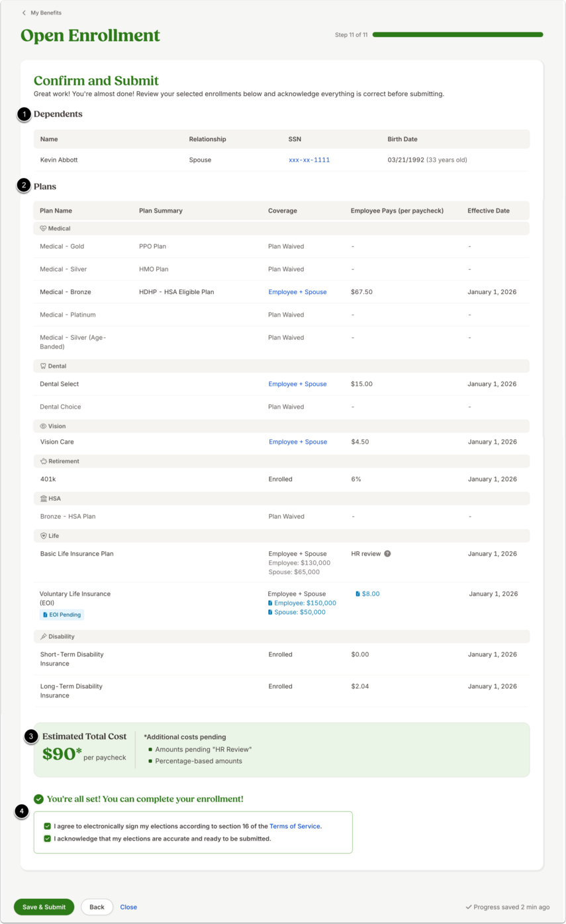The height and width of the screenshot is (924, 566).
Task: Click the Close link
Action: click(128, 907)
